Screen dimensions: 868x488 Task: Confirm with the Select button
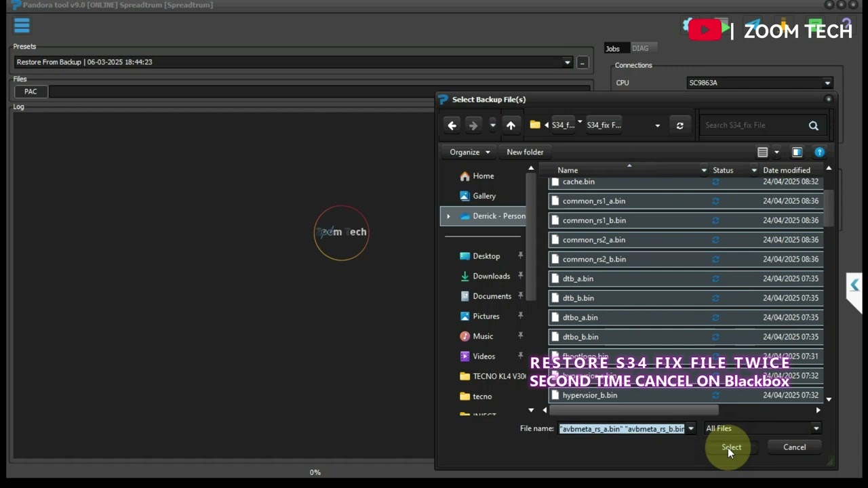(731, 447)
